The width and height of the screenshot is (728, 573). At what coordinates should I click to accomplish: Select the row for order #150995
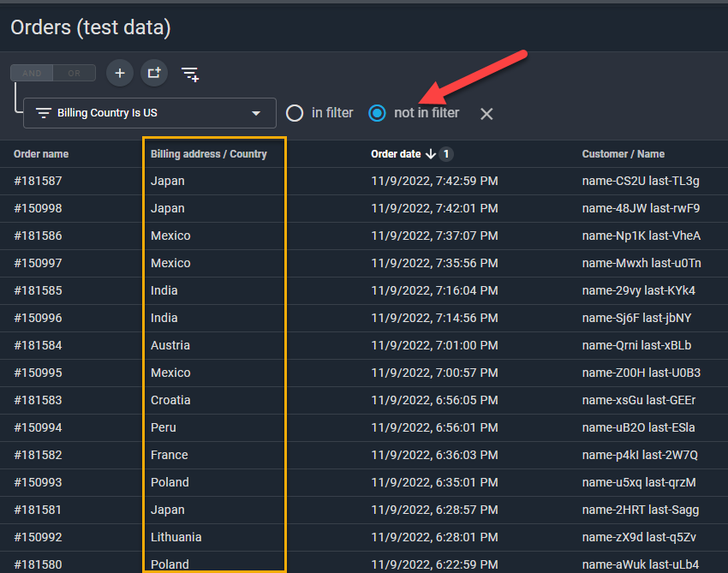coord(39,373)
